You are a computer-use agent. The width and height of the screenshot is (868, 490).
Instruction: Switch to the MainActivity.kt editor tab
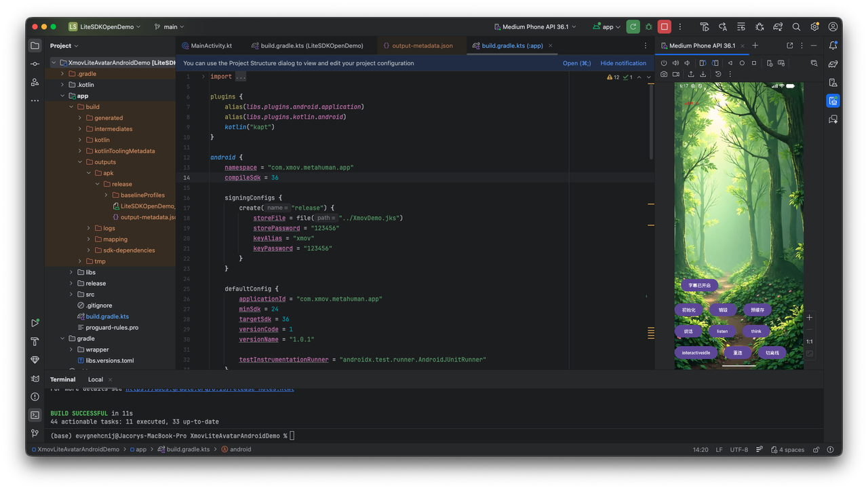pyautogui.click(x=211, y=45)
